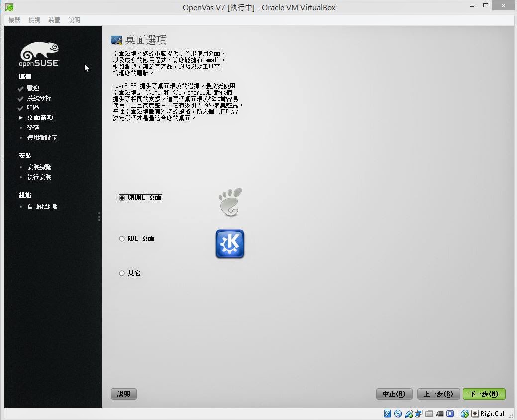This screenshot has height=420, width=517.
Task: Open the 檢視 menu
Action: coord(34,20)
